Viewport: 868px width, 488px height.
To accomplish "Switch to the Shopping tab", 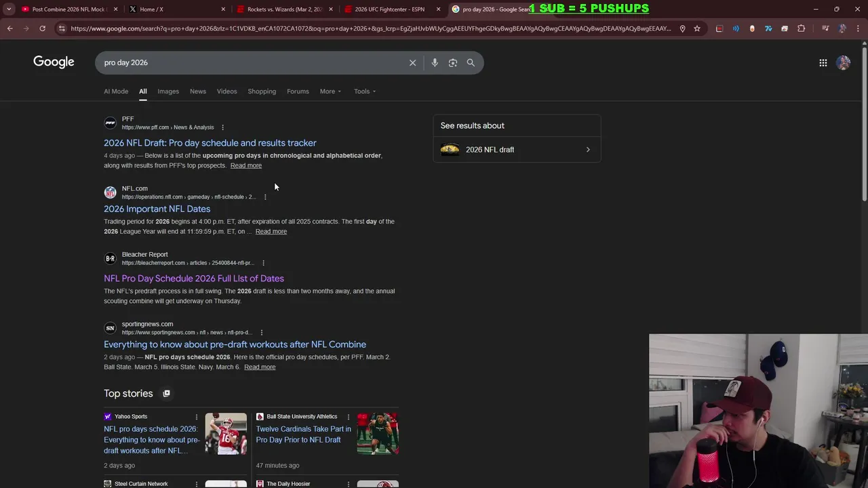I will coord(262,91).
